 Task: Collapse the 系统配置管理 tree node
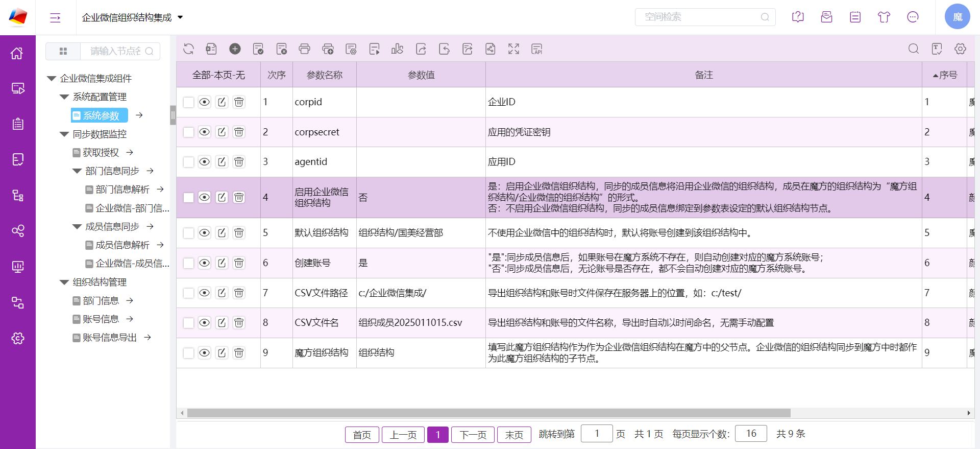coord(64,97)
